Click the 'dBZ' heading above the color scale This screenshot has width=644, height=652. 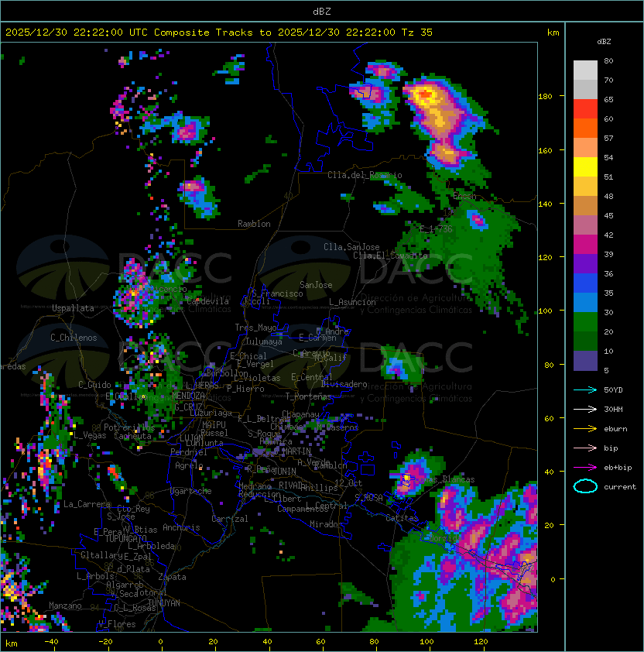click(x=604, y=42)
